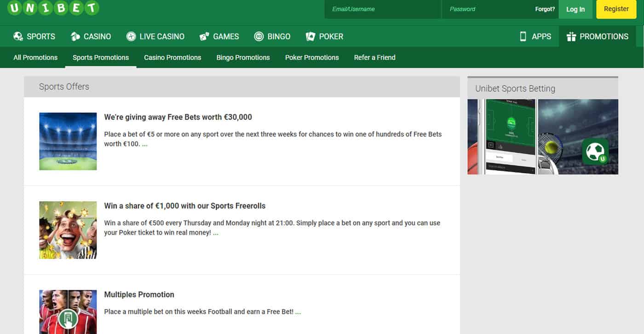Click the Casino cherries icon
Viewport: 644px width, 334px height.
point(75,36)
